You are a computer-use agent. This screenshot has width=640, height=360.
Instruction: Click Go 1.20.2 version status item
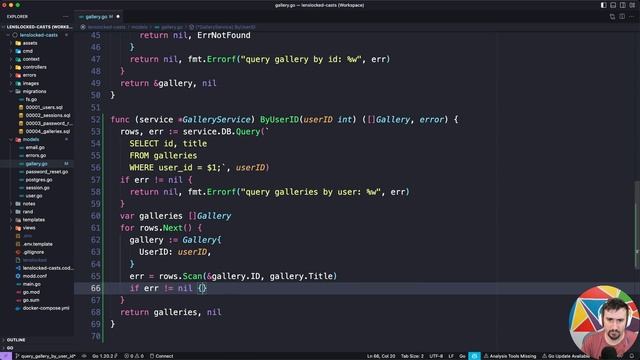pyautogui.click(x=104, y=356)
